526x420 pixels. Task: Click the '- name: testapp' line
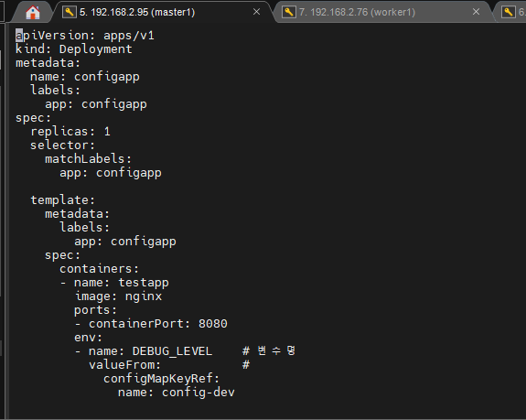point(114,283)
